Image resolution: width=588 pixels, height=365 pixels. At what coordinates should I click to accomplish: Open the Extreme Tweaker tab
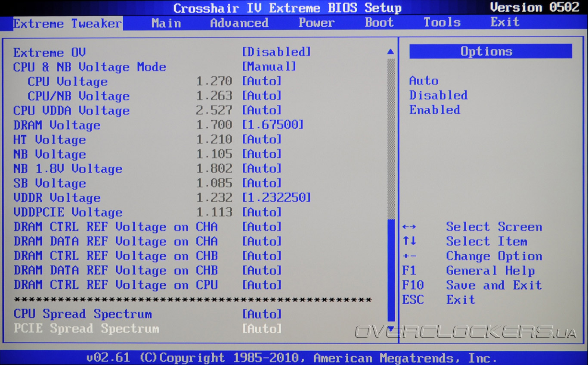pyautogui.click(x=68, y=23)
